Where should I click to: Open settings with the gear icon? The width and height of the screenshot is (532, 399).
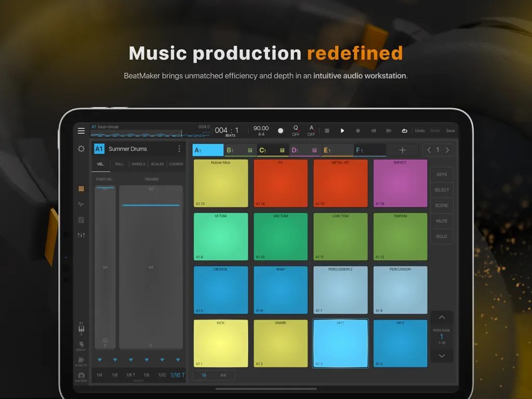[81, 149]
